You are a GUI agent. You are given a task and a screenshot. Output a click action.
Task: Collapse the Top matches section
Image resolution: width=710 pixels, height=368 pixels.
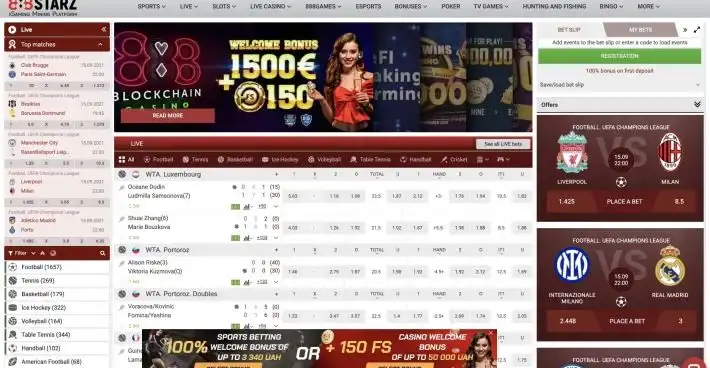coord(100,44)
